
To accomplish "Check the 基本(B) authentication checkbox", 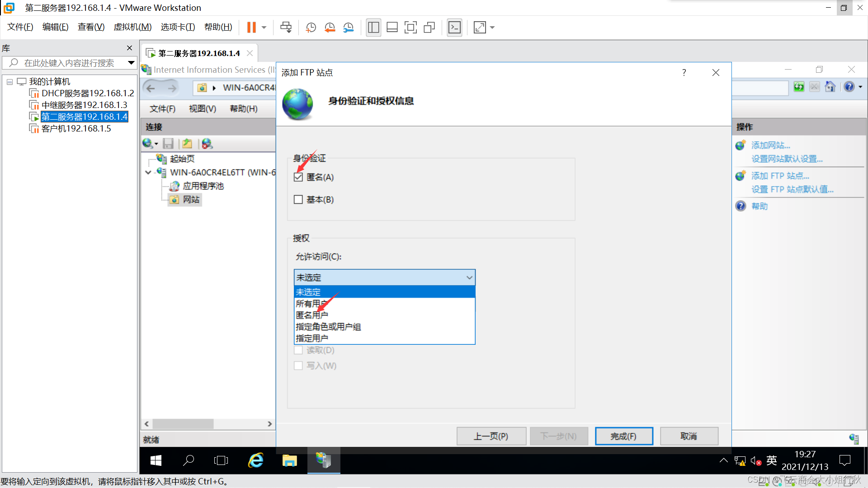I will tap(298, 199).
